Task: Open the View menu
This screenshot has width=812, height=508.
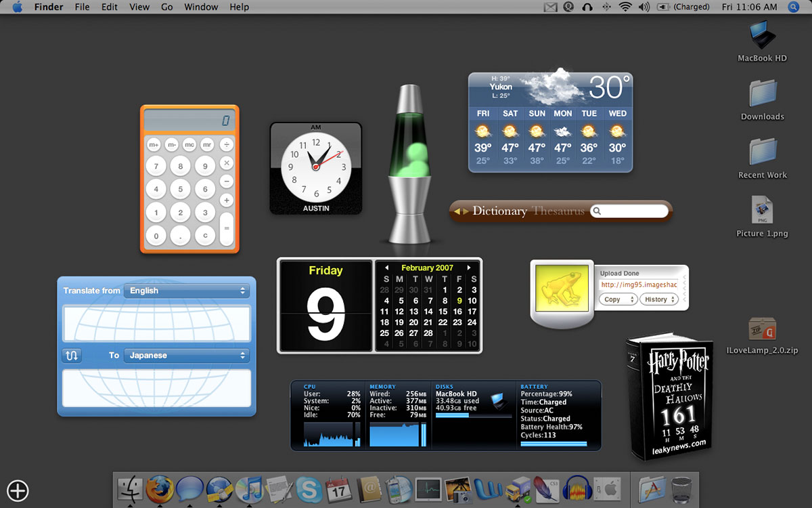Action: [139, 7]
